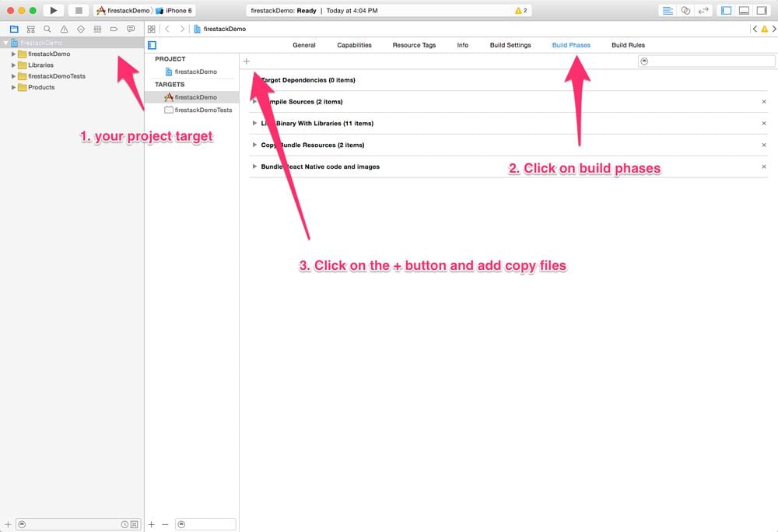Expand Link Binary With Libraries phase
This screenshot has height=532, width=778.
(254, 124)
